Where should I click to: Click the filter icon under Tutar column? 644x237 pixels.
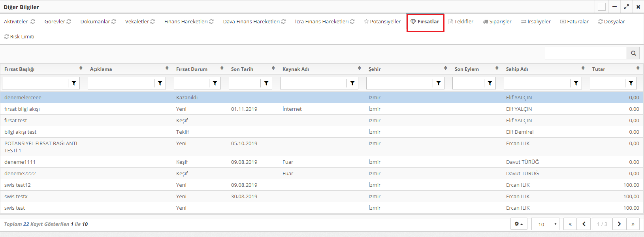tap(631, 83)
